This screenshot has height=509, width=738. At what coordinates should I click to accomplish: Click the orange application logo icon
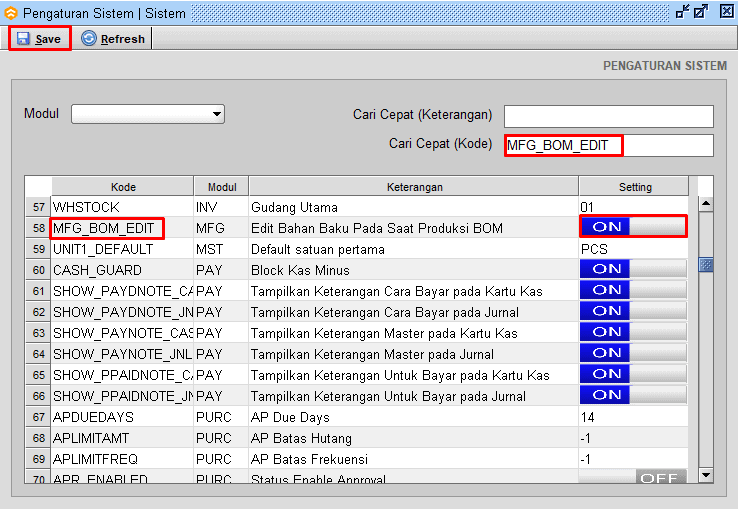point(10,13)
